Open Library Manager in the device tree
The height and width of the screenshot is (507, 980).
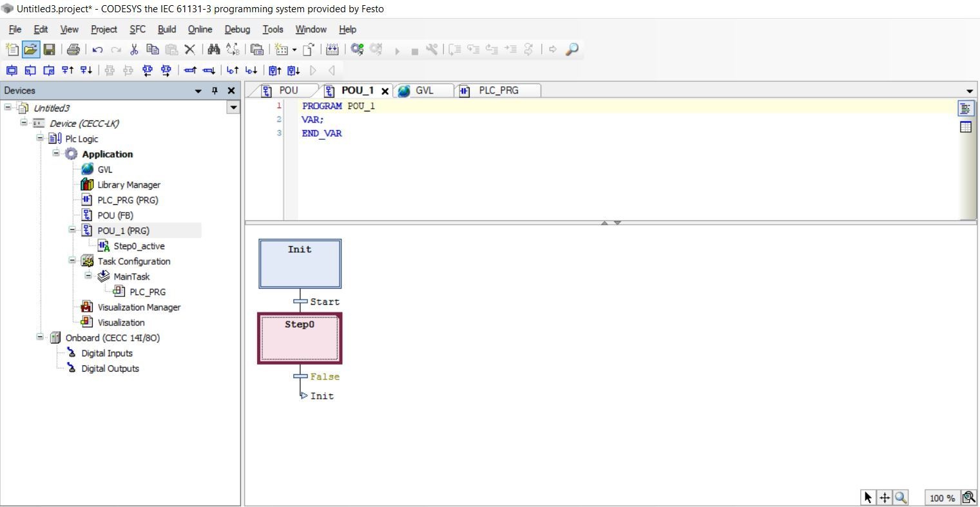tap(128, 185)
